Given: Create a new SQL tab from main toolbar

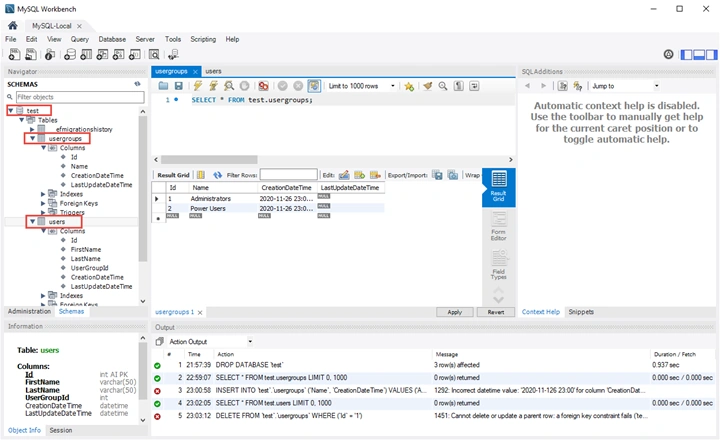Looking at the screenshot, I should (x=14, y=55).
